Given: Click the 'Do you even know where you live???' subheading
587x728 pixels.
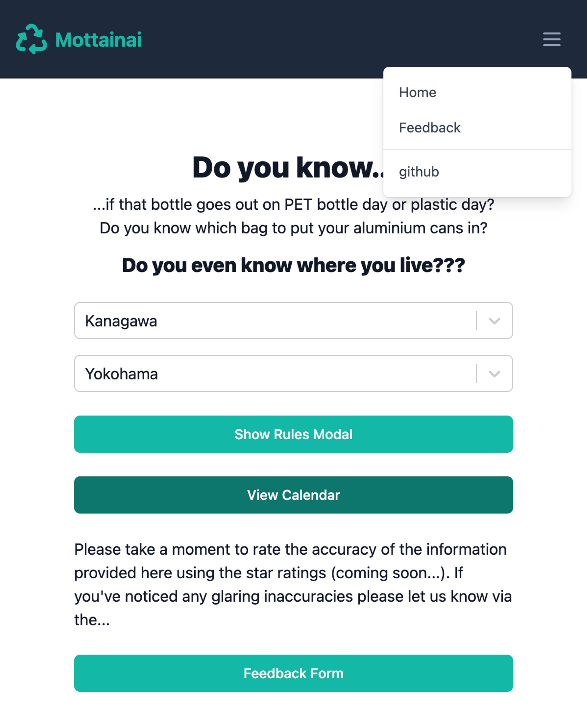Looking at the screenshot, I should (x=293, y=265).
